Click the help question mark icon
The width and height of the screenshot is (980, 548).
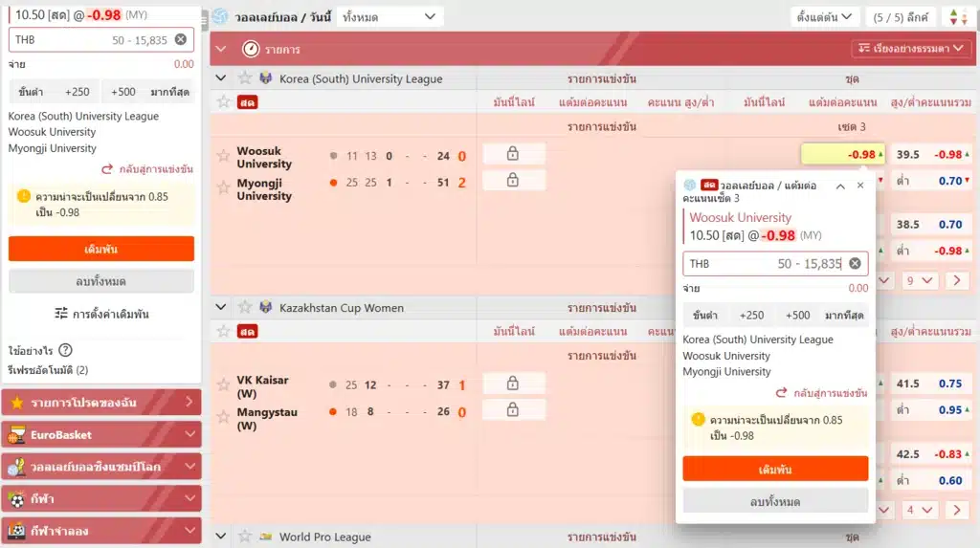(x=65, y=350)
